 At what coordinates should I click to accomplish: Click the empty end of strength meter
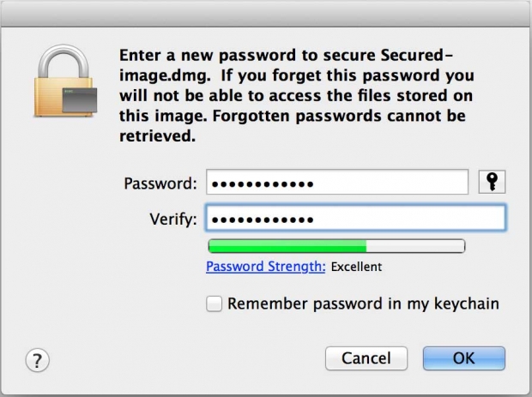coord(415,246)
